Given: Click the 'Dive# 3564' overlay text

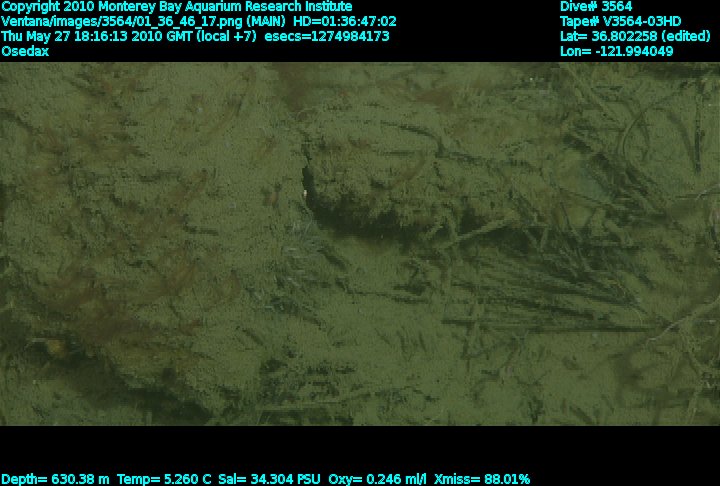Looking at the screenshot, I should pos(596,6).
